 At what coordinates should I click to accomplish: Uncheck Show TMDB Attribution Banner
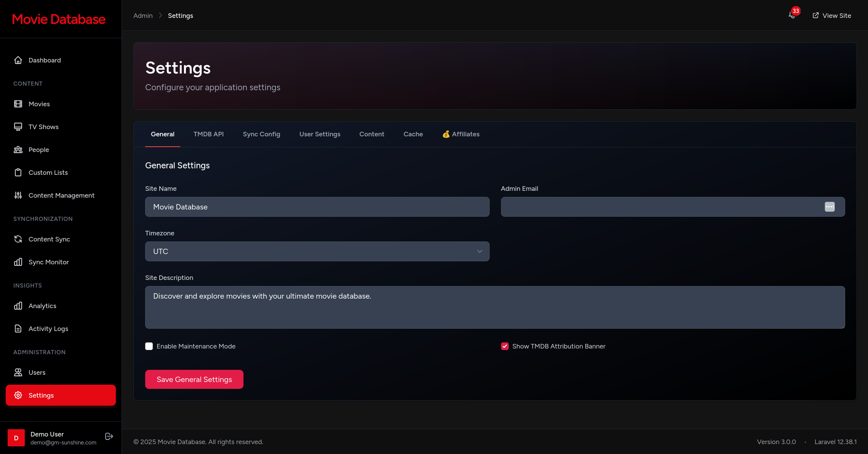[x=504, y=346]
